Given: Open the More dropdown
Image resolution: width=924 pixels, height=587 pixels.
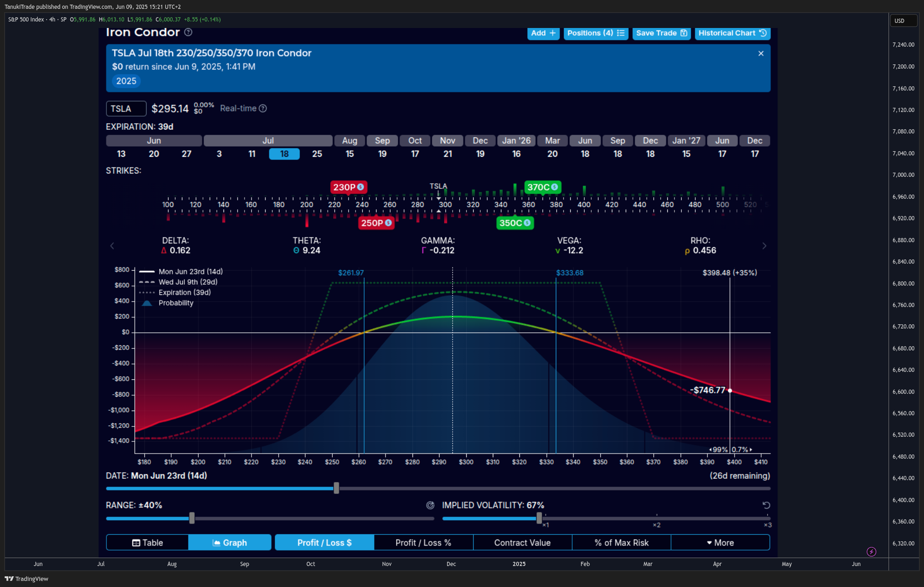Looking at the screenshot, I should pyautogui.click(x=721, y=543).
